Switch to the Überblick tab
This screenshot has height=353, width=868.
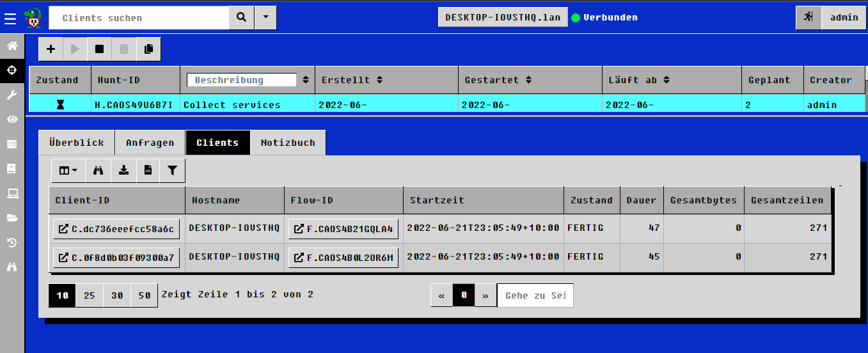coord(76,143)
